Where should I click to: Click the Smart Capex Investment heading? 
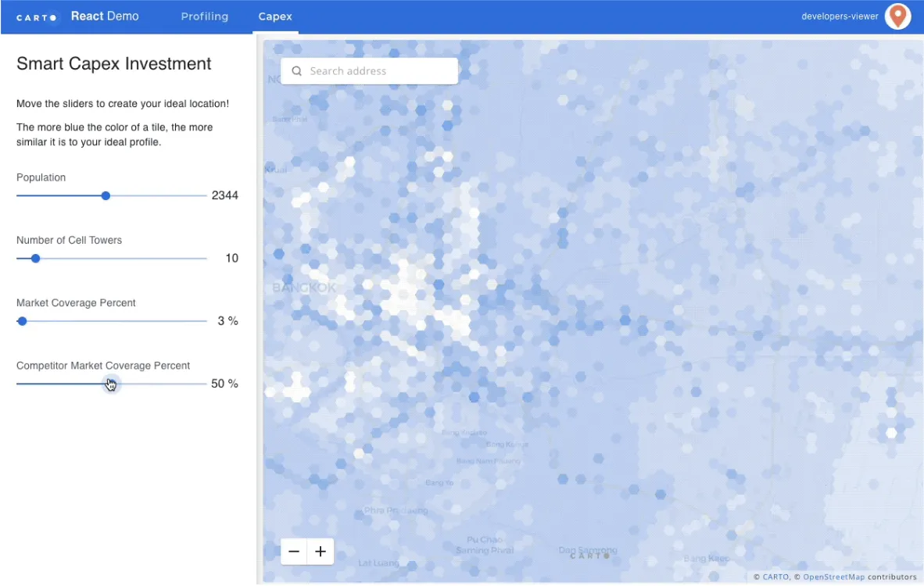(114, 64)
